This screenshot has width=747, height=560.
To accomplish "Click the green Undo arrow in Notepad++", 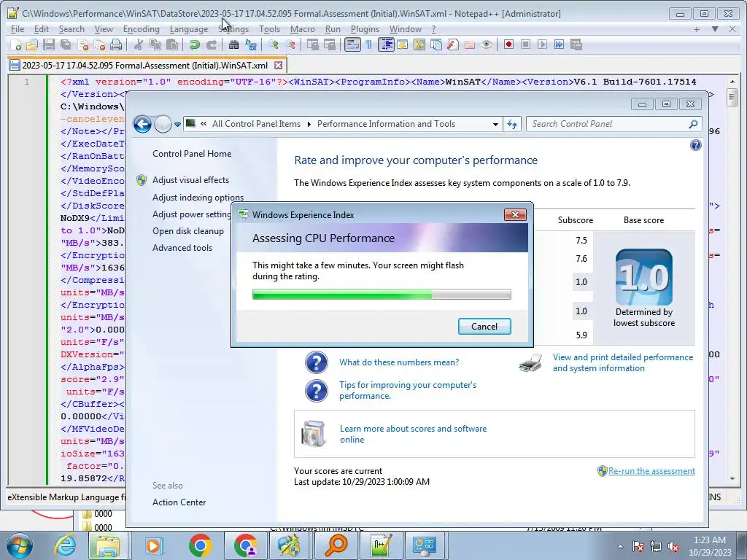I will pyautogui.click(x=194, y=44).
